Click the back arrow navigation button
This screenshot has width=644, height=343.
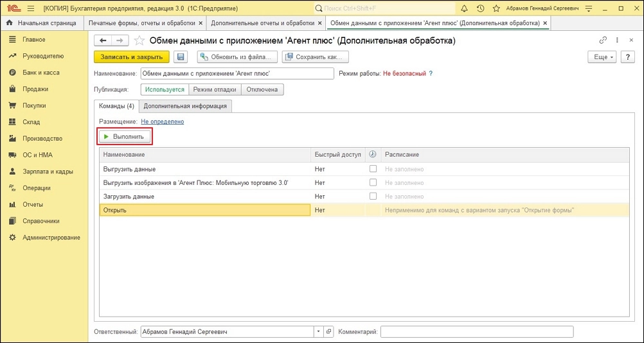click(103, 40)
